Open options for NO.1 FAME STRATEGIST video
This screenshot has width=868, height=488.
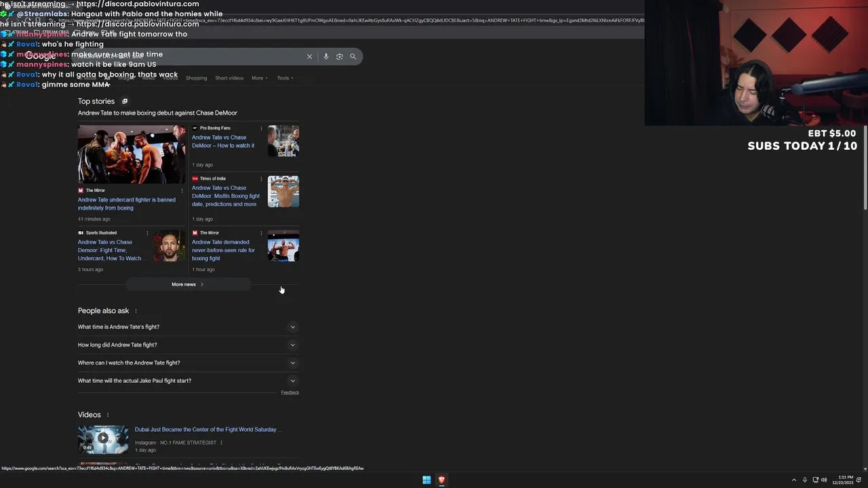[221, 443]
